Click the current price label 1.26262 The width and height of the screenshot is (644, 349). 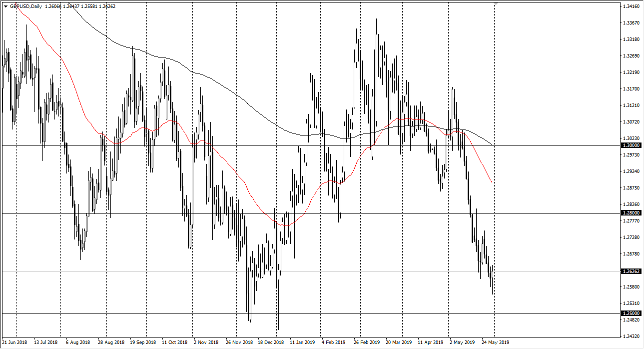(x=631, y=271)
